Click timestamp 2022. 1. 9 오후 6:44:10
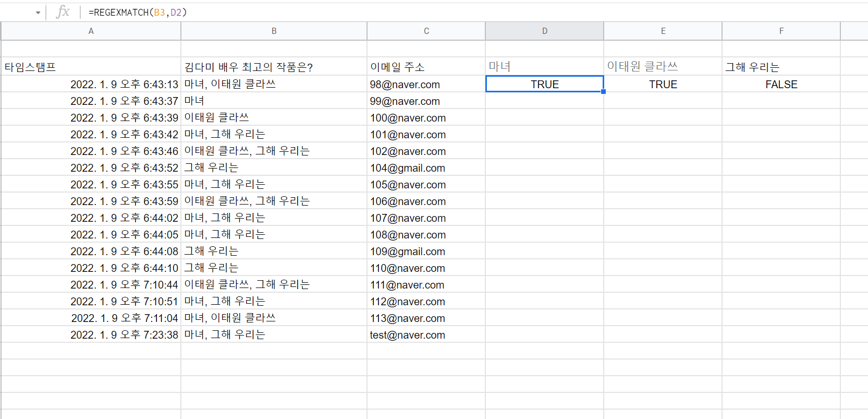The image size is (868, 419). click(91, 268)
